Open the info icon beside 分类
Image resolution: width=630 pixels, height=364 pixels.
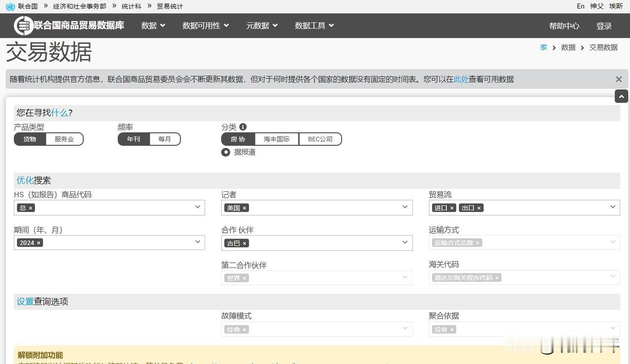pyautogui.click(x=242, y=126)
